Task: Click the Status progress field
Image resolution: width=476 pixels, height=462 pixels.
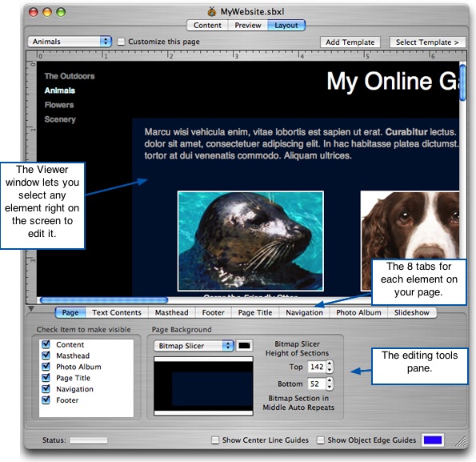Action: (x=89, y=440)
